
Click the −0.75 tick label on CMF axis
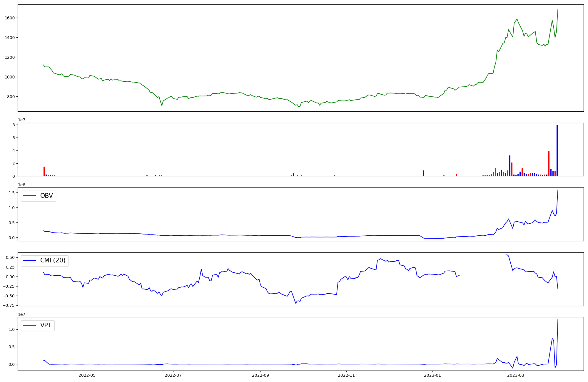point(9,305)
